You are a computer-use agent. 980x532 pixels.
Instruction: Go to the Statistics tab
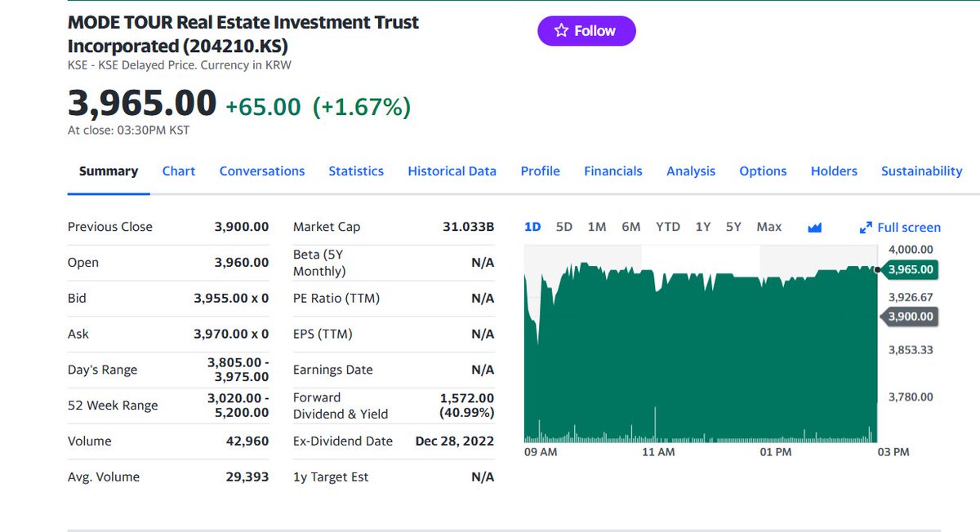356,171
